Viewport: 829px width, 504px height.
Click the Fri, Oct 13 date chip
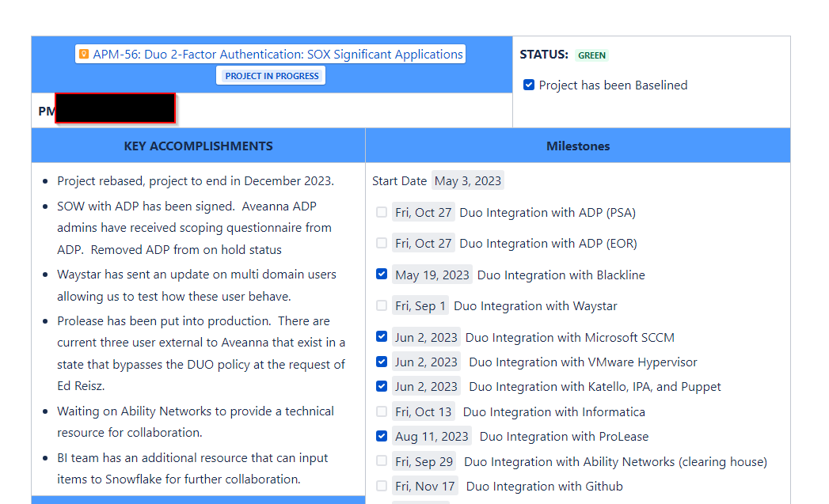pyautogui.click(x=423, y=412)
